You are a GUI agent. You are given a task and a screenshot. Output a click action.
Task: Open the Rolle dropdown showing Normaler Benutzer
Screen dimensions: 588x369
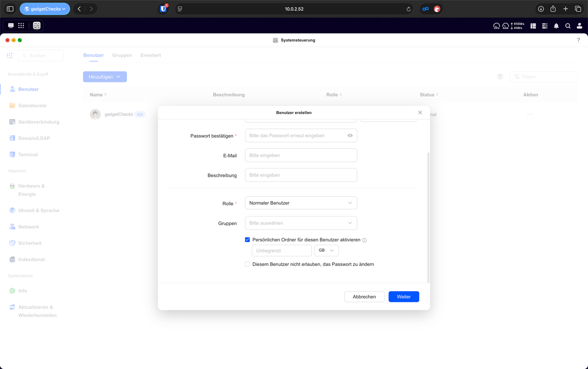(x=301, y=203)
